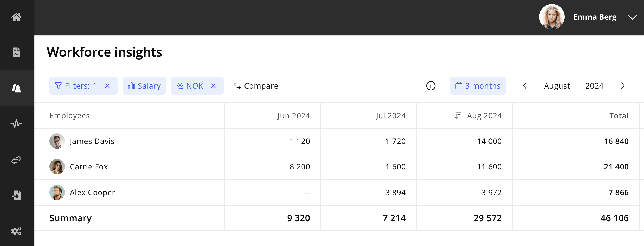Toggle sort on Aug 2024 column
The width and height of the screenshot is (644, 246).
(x=458, y=116)
